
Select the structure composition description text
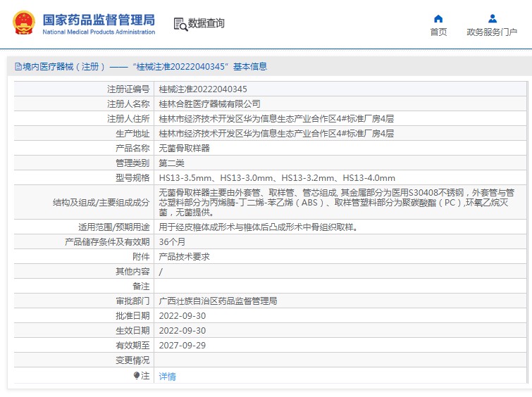tap(337, 203)
